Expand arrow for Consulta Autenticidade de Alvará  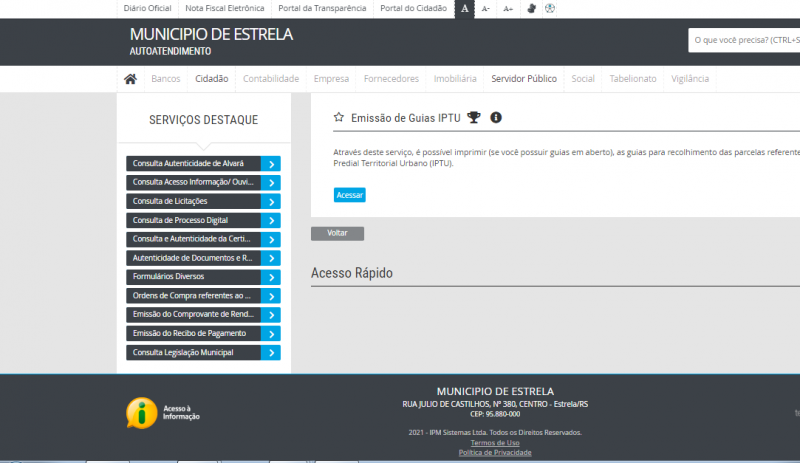pyautogui.click(x=271, y=163)
